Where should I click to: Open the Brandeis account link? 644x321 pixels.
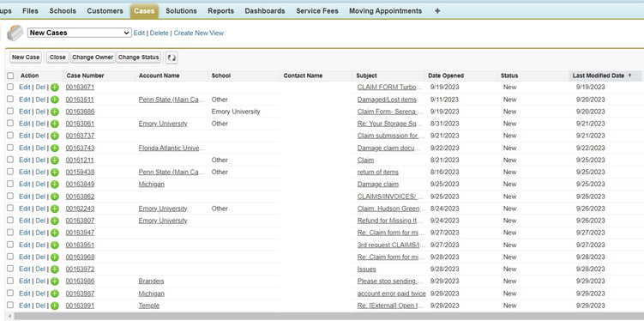[151, 282]
